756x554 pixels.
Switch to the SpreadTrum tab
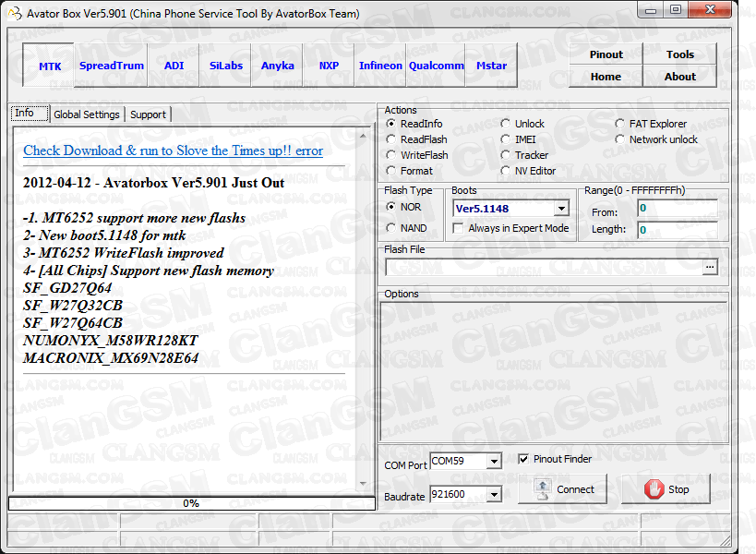(x=112, y=66)
